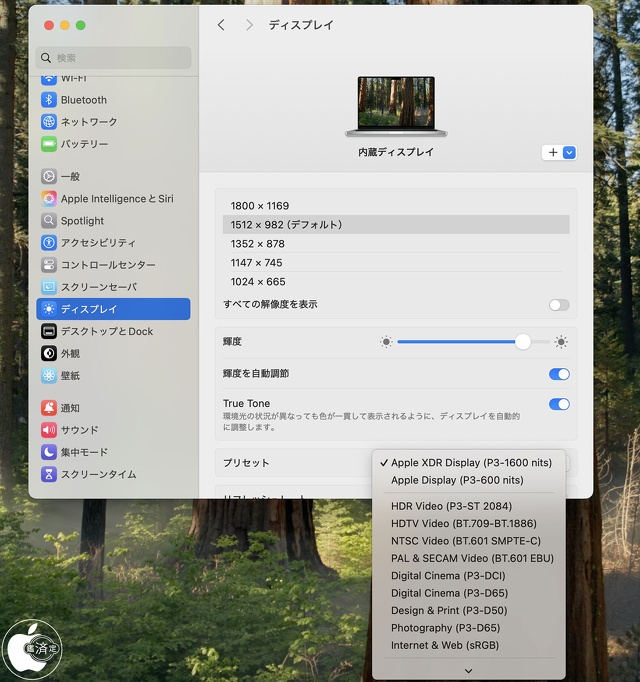Click the 壁紙 wallpaper icon

click(x=49, y=375)
